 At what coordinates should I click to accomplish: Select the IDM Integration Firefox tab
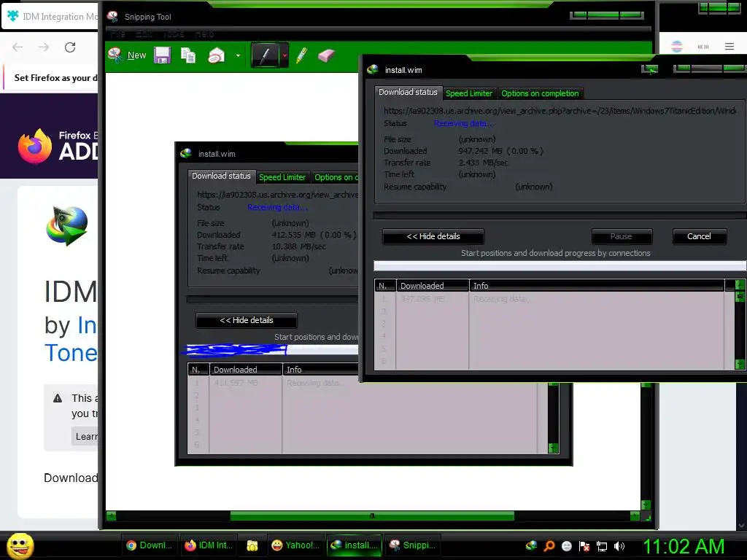[x=52, y=17]
